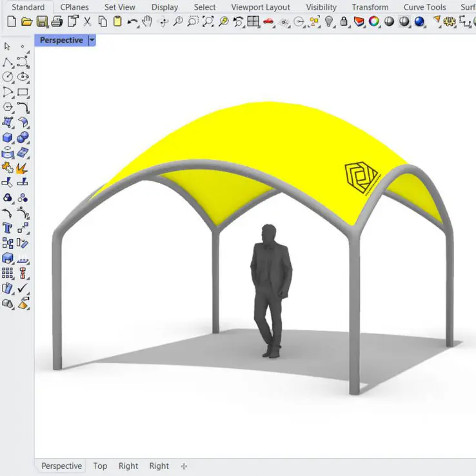Select the Rectangle tool
476x476 pixels.
(23, 92)
